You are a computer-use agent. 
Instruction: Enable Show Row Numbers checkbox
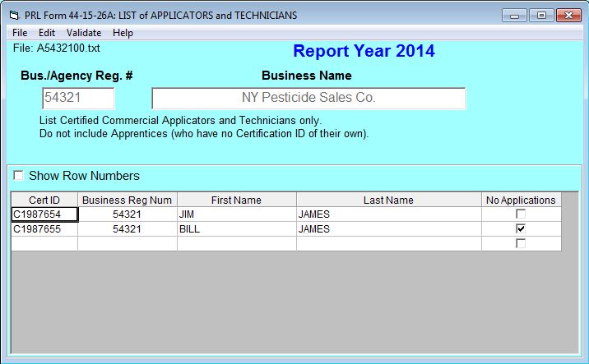(x=19, y=176)
